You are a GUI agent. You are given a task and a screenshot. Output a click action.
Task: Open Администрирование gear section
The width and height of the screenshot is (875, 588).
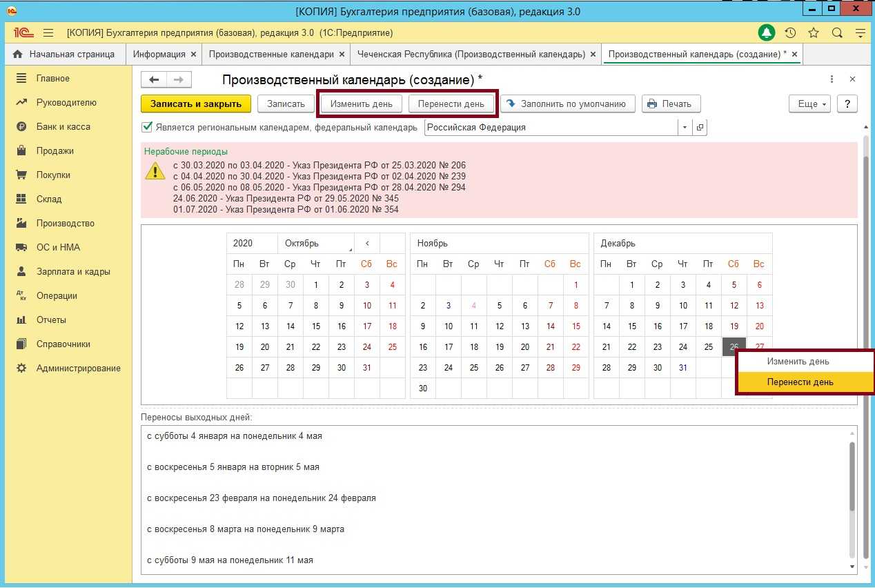pyautogui.click(x=78, y=368)
